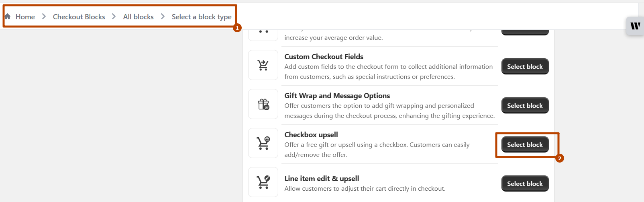
Task: Click the Gift Wrap and Message Options heading
Action: (x=337, y=96)
